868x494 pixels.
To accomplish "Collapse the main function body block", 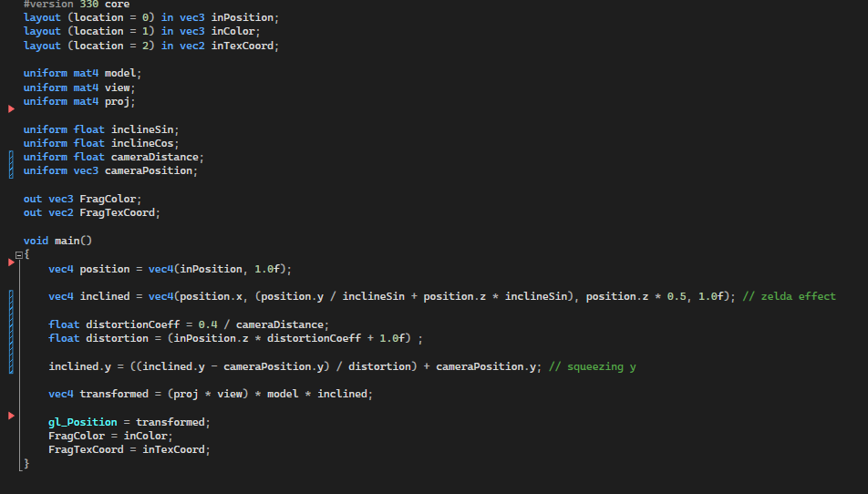I will click(x=19, y=255).
